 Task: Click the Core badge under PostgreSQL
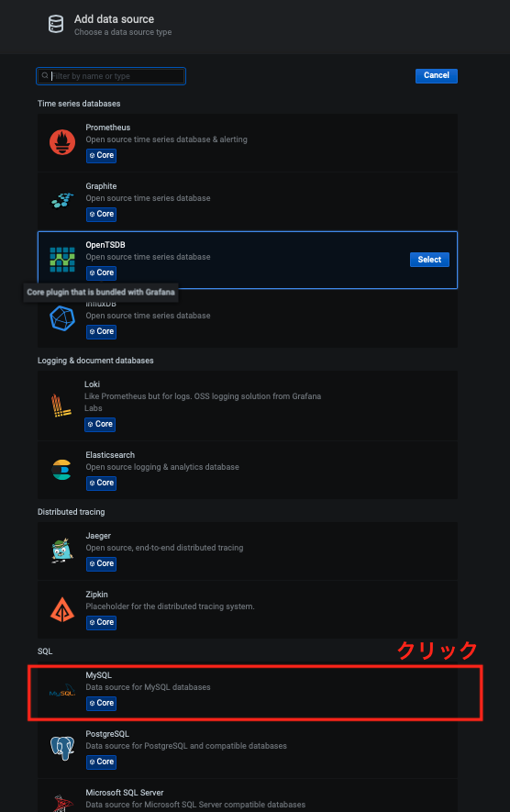click(102, 762)
